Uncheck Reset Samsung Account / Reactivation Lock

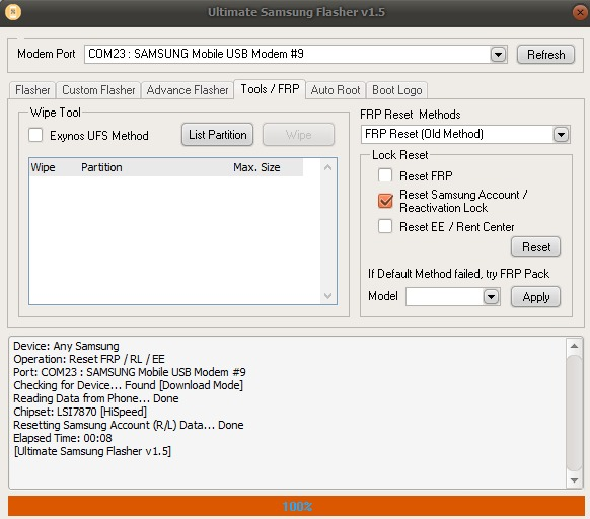point(385,201)
